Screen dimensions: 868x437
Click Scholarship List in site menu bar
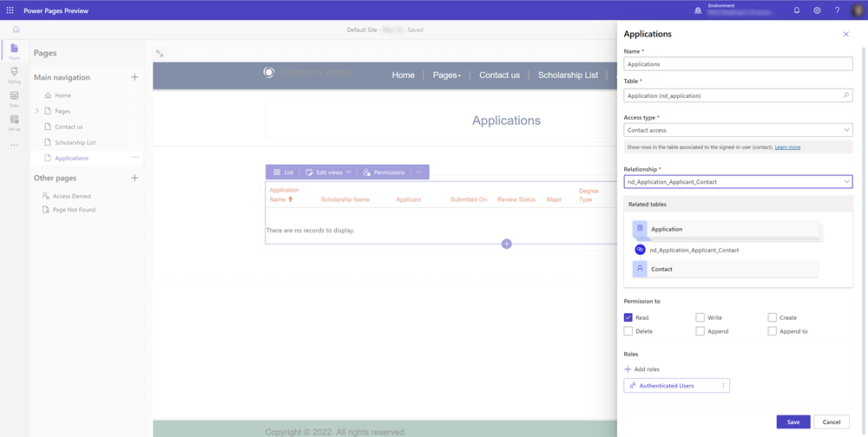pyautogui.click(x=568, y=75)
